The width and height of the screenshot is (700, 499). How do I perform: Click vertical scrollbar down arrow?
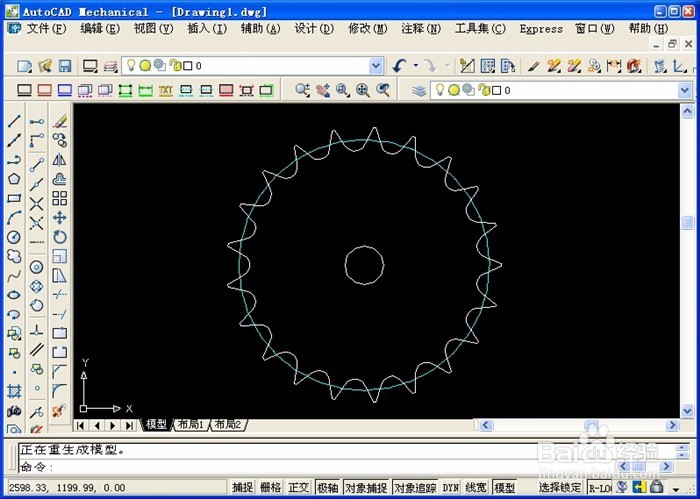click(x=687, y=411)
